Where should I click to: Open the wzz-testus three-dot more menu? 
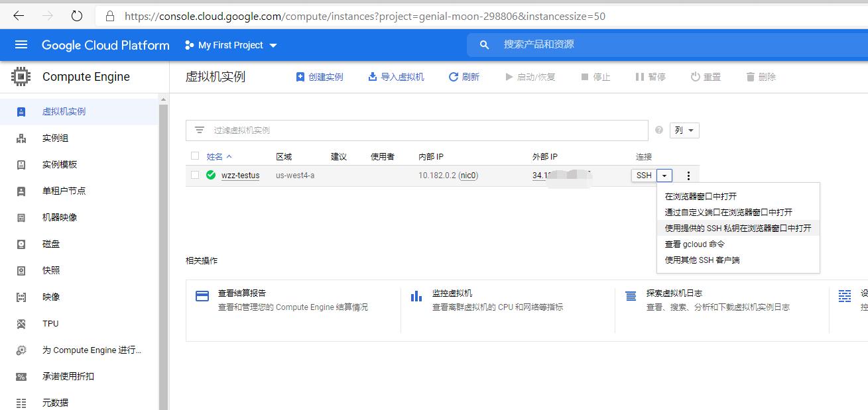tap(688, 176)
